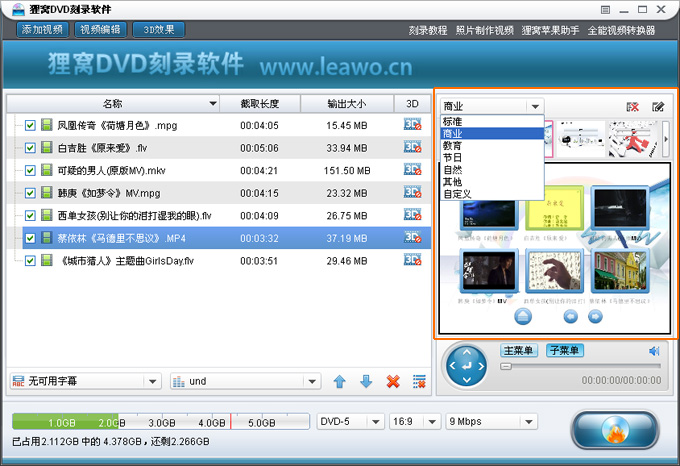Viewport: 680px width, 466px height.
Task: Click the edit menu template pencil icon
Action: 658,107
